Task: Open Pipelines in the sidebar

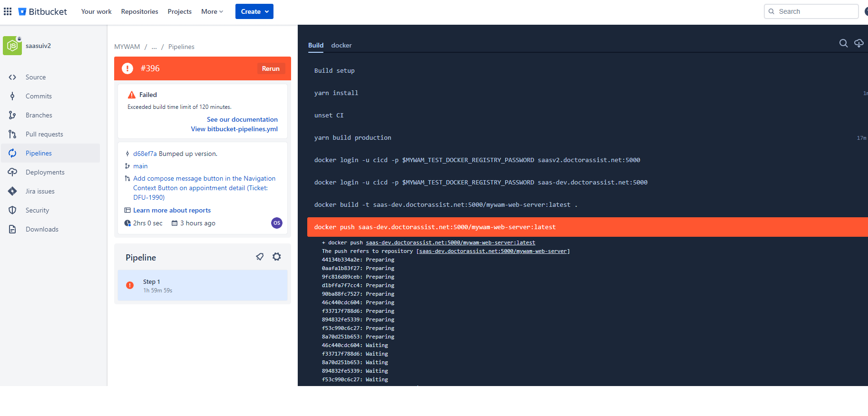Action: tap(50, 153)
